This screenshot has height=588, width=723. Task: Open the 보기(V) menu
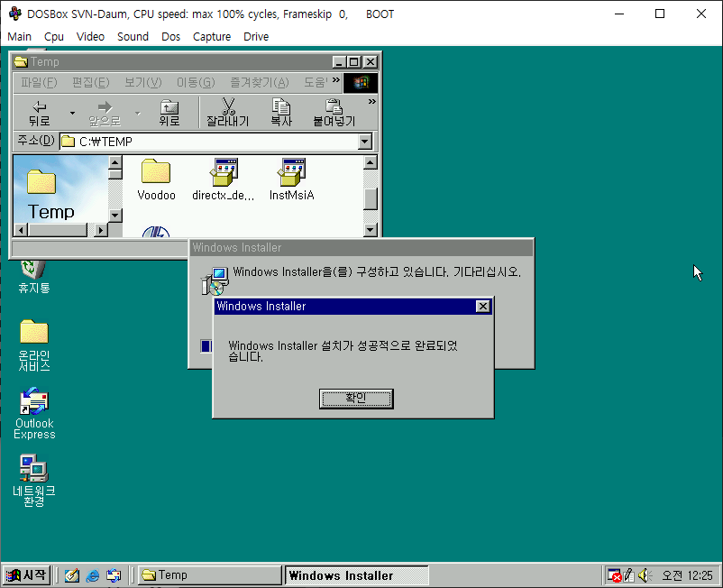coord(143,83)
